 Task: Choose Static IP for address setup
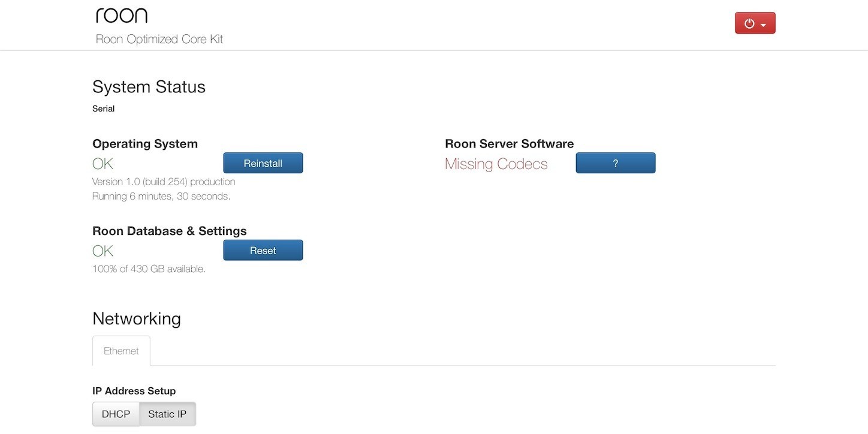[x=167, y=414]
